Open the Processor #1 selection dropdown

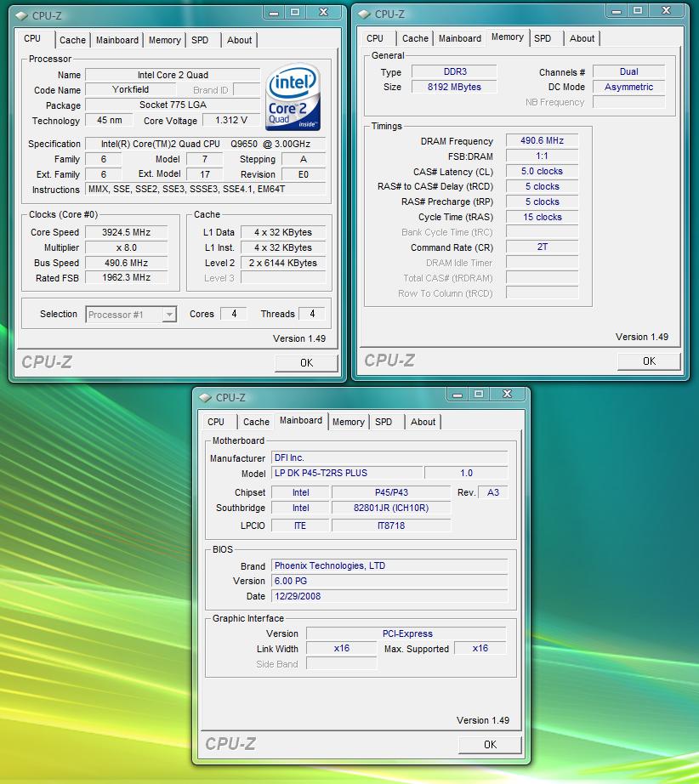click(x=132, y=315)
